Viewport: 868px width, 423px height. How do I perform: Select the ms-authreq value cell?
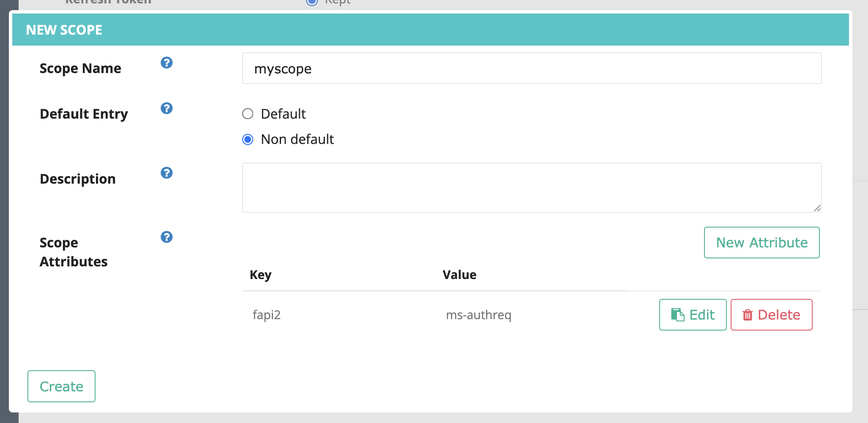click(478, 315)
